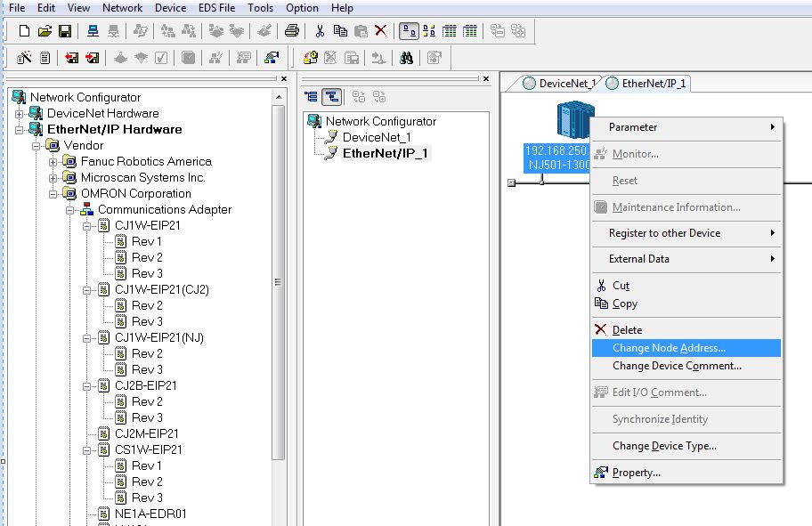Toggle the second highlighted tree view mode button
The height and width of the screenshot is (526, 812).
coord(332,97)
